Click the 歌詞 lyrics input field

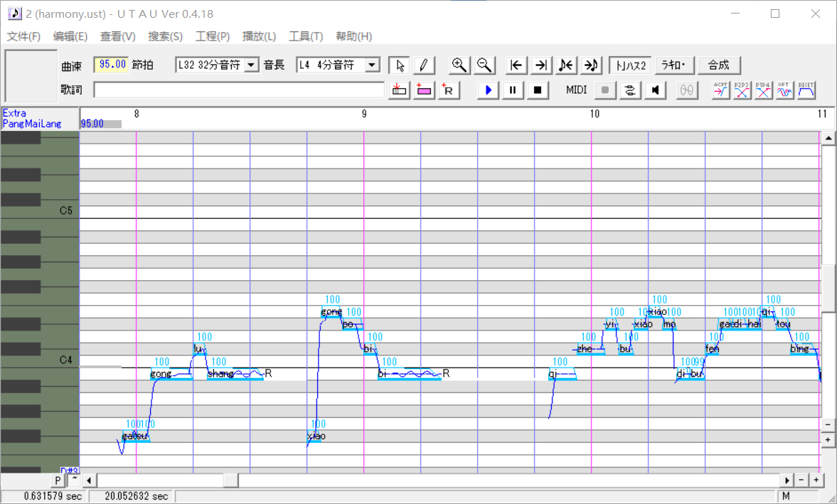pos(239,90)
